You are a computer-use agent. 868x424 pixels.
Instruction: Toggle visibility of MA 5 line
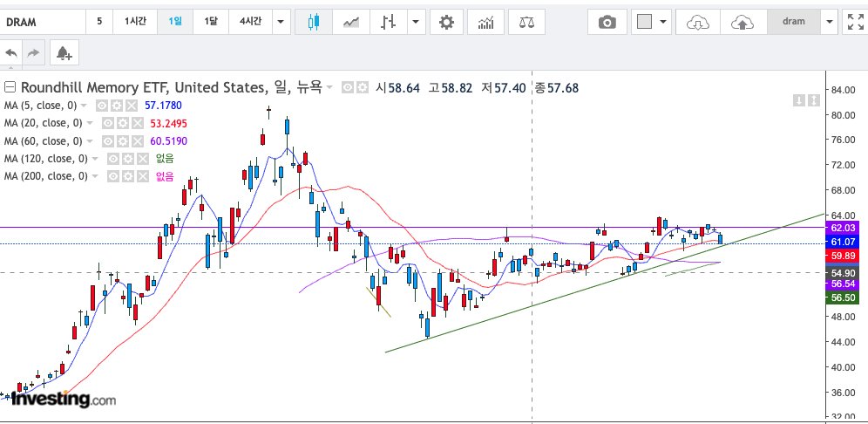pos(101,106)
